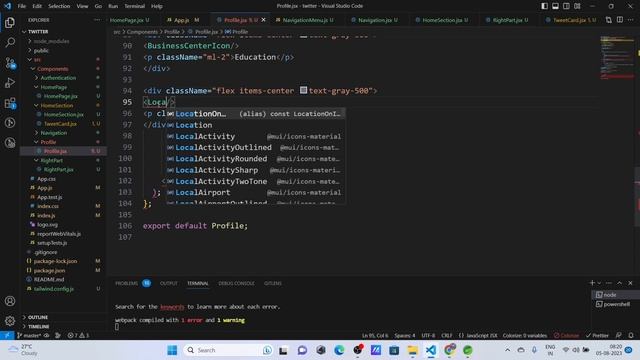Open Source Control view in activity bar

(x=10, y=63)
